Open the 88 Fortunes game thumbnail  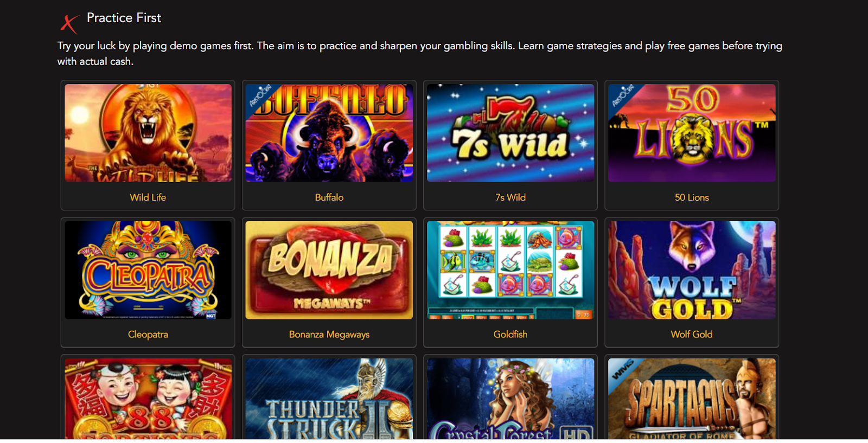(x=148, y=399)
